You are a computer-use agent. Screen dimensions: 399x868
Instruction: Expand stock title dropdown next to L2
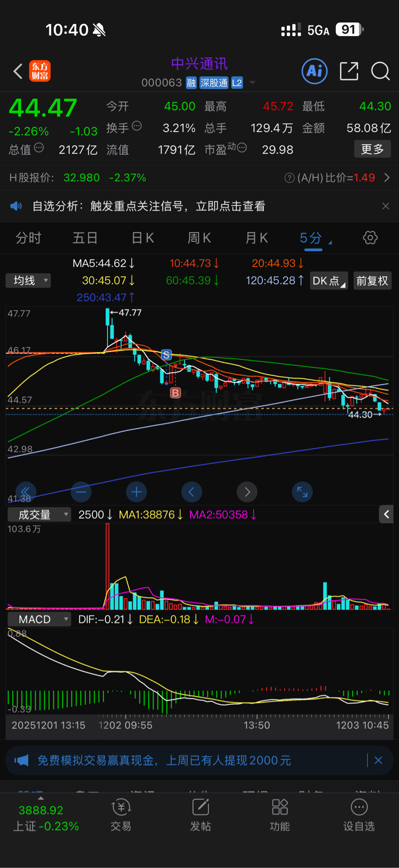[x=252, y=83]
